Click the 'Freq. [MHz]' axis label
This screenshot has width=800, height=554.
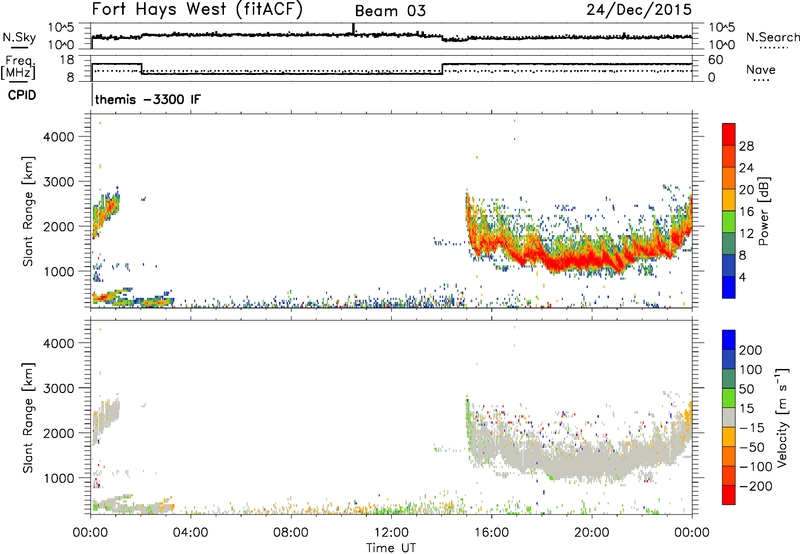[x=18, y=67]
